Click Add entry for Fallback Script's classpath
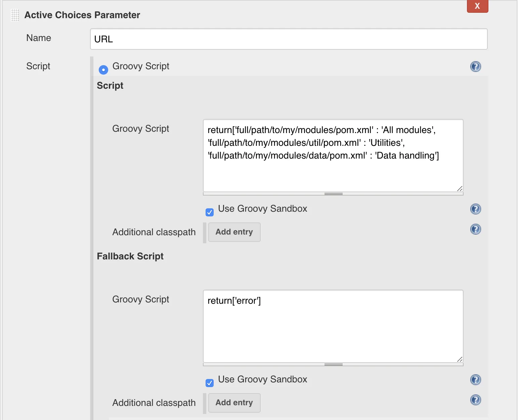 (x=234, y=403)
